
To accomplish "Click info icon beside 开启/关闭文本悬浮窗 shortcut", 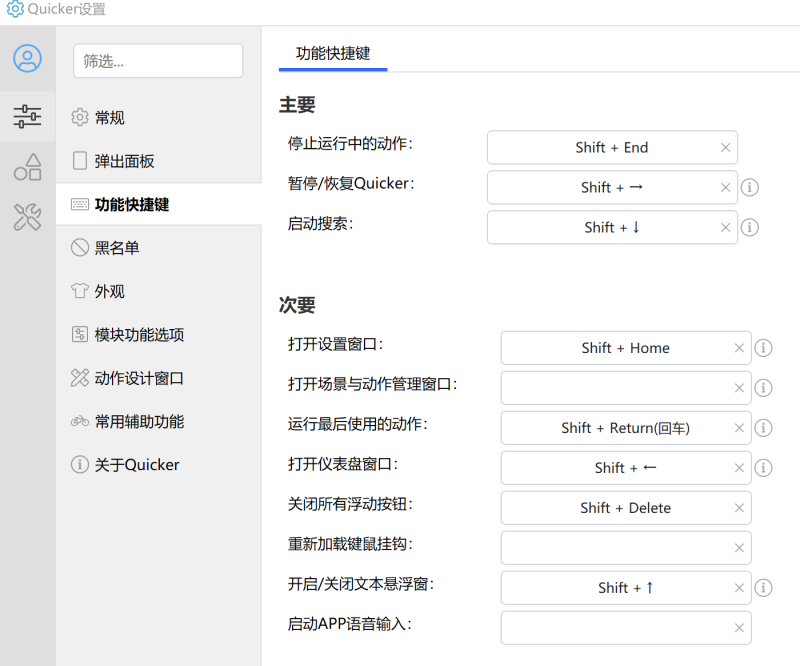I will click(763, 588).
